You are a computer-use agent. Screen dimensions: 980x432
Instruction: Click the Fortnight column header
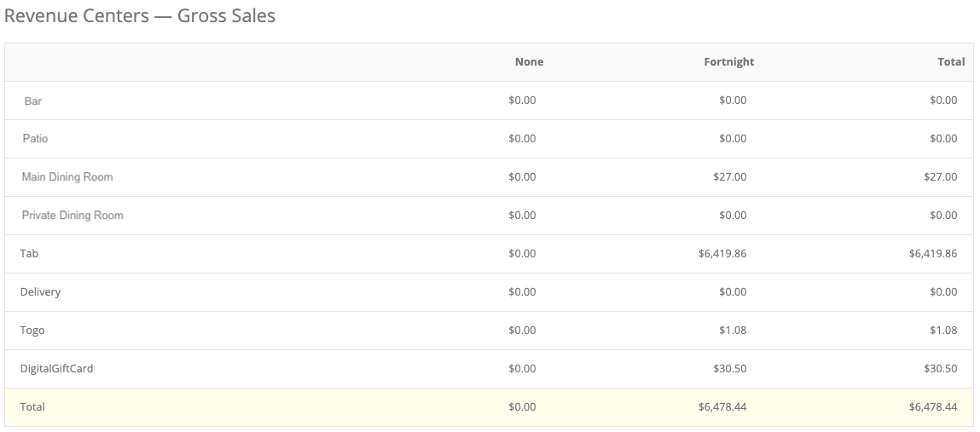pyautogui.click(x=728, y=61)
